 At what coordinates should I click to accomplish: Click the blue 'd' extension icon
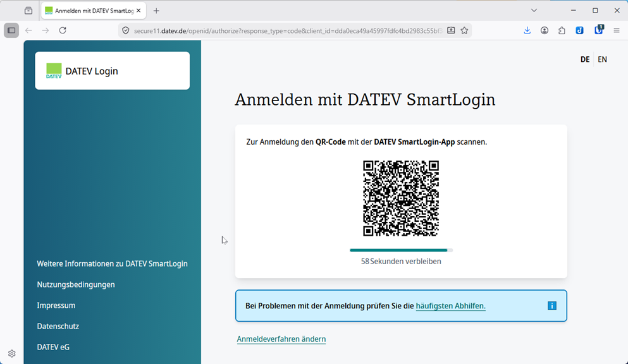(579, 30)
